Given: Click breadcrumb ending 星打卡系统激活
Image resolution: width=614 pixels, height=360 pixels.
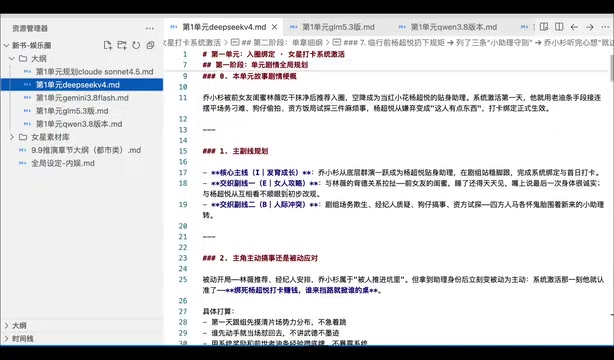Looking at the screenshot, I should [x=193, y=42].
